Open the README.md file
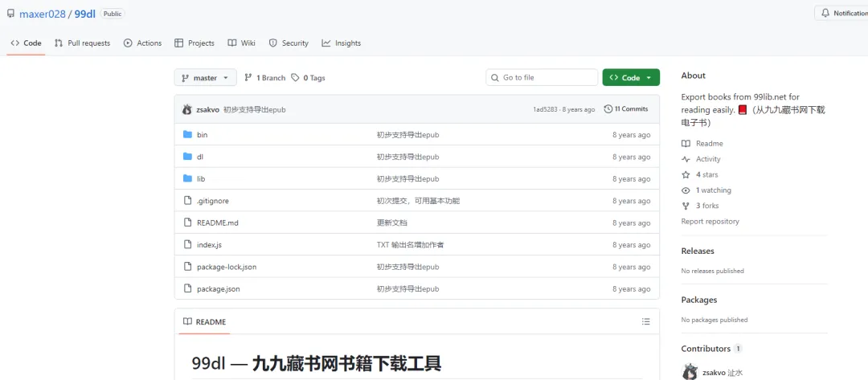This screenshot has height=380, width=868. point(218,223)
